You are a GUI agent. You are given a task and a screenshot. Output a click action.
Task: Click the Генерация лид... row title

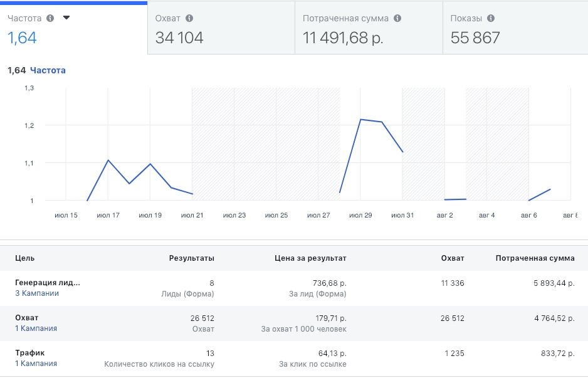click(48, 283)
